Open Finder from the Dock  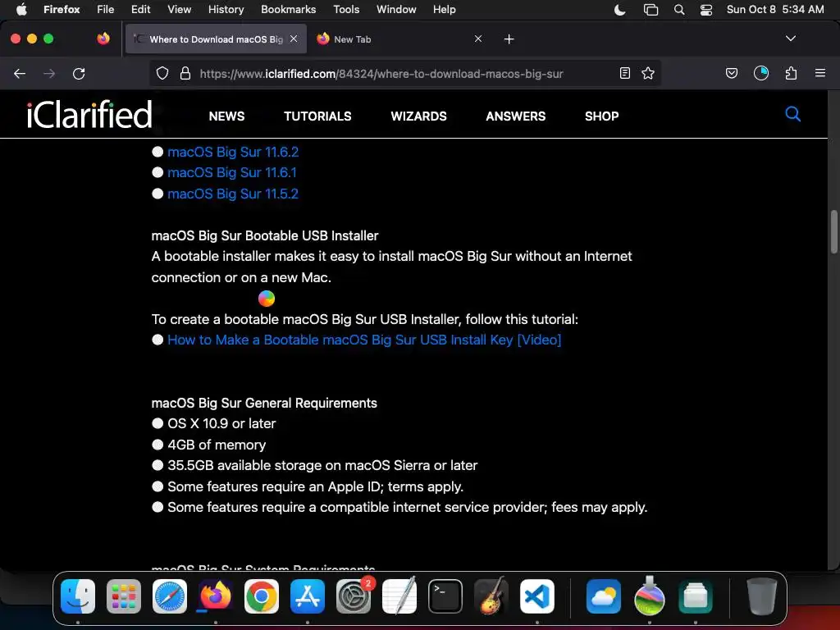pyautogui.click(x=78, y=596)
